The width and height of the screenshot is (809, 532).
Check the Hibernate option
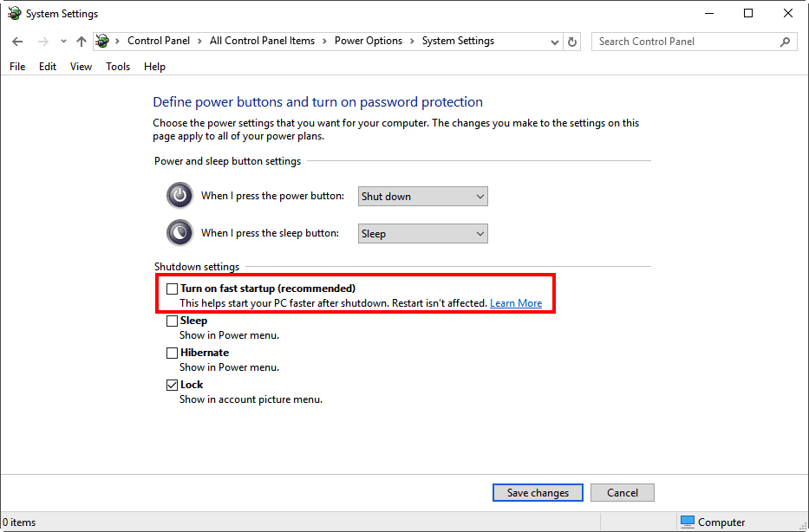click(x=172, y=352)
